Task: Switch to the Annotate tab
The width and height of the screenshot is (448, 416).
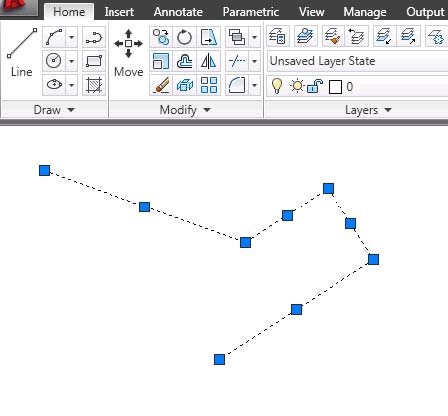Action: (x=178, y=12)
